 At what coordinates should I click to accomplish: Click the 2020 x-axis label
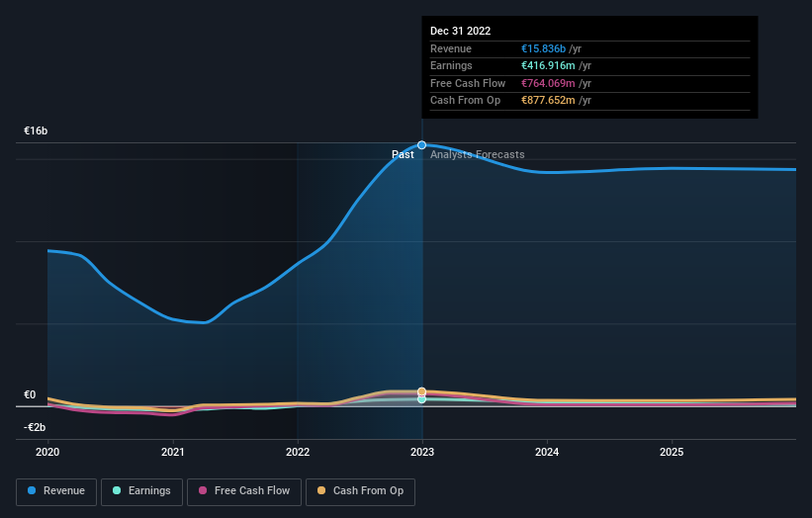click(x=47, y=452)
